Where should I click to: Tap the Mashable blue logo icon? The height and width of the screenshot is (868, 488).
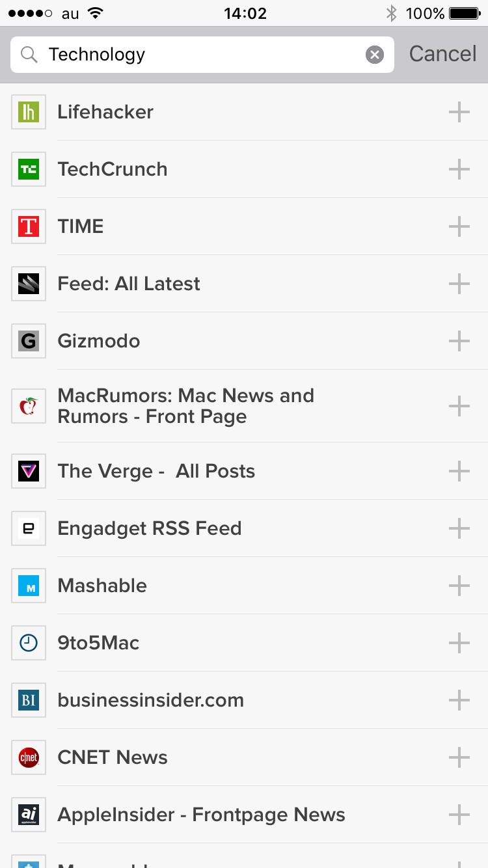[29, 586]
